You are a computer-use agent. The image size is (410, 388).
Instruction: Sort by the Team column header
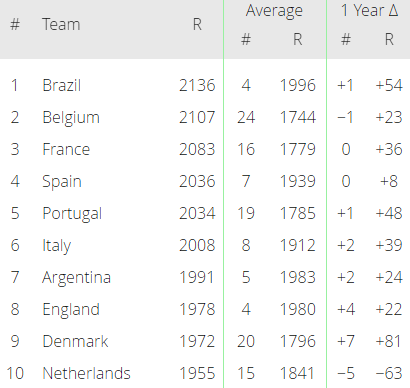[61, 24]
